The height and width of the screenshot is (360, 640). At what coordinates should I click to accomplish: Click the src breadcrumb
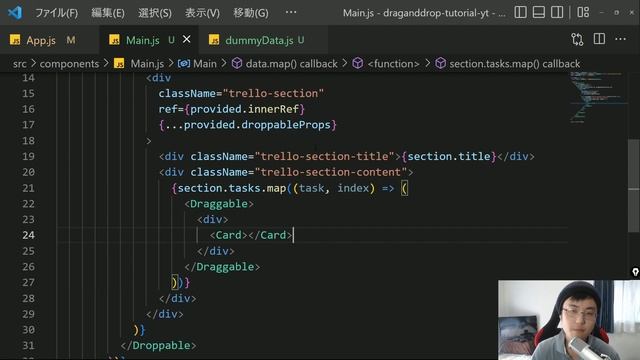(x=20, y=64)
